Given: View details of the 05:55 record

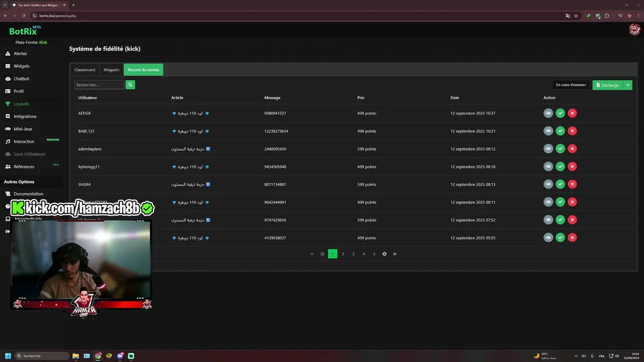Looking at the screenshot, I should click(x=548, y=237).
